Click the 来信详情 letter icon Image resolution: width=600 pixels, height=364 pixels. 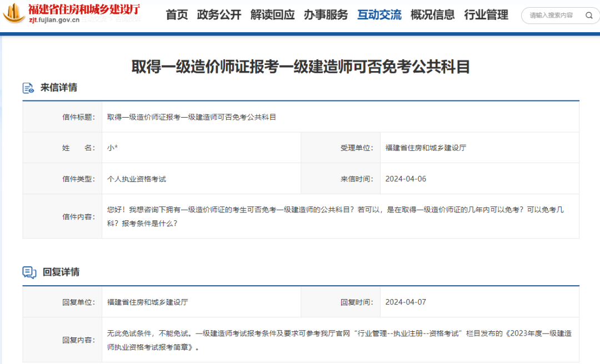(x=28, y=88)
